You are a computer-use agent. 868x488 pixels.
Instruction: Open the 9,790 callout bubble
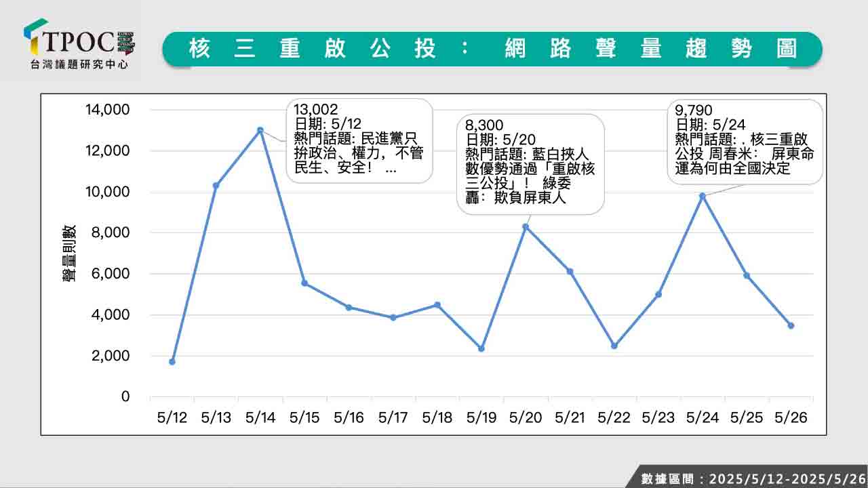(x=745, y=142)
